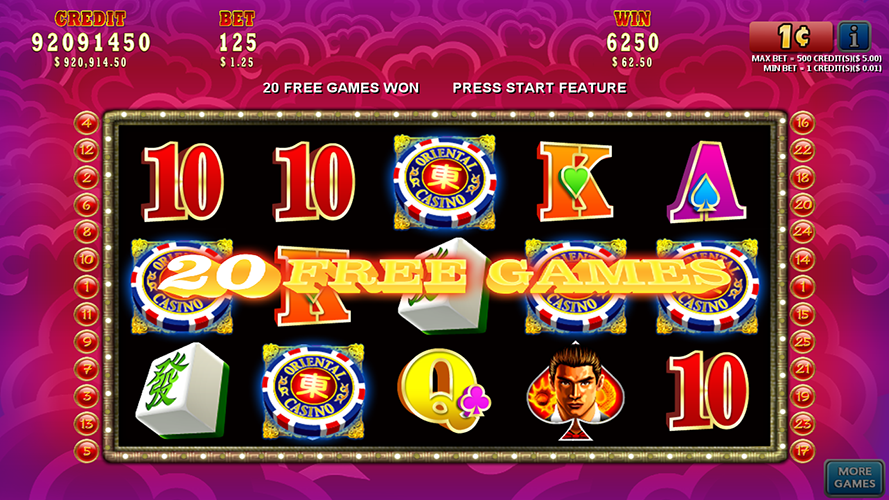The width and height of the screenshot is (889, 500).
Task: Select the man in spade symbol
Action: 575,391
